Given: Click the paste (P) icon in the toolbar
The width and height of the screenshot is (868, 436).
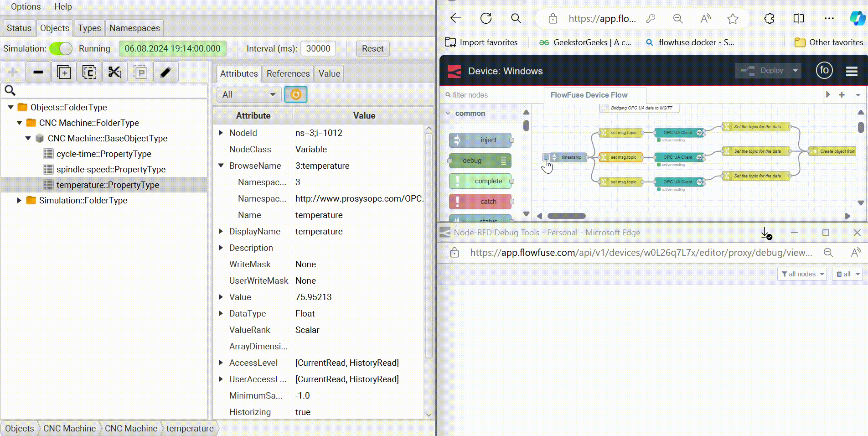Looking at the screenshot, I should [140, 72].
